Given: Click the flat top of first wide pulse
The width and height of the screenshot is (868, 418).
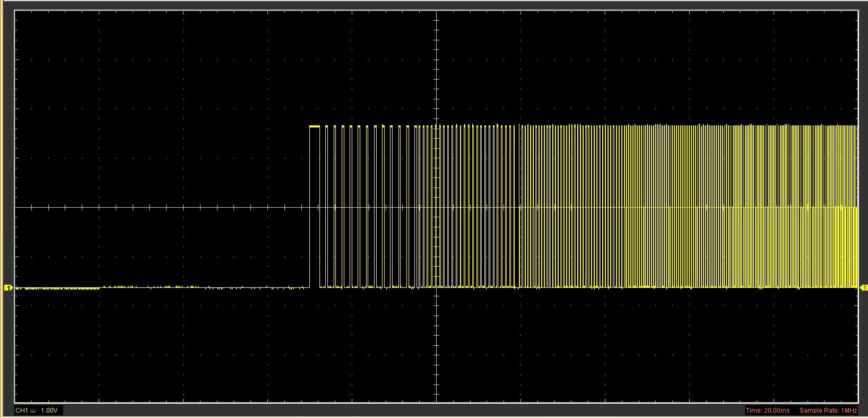Looking at the screenshot, I should (x=315, y=126).
